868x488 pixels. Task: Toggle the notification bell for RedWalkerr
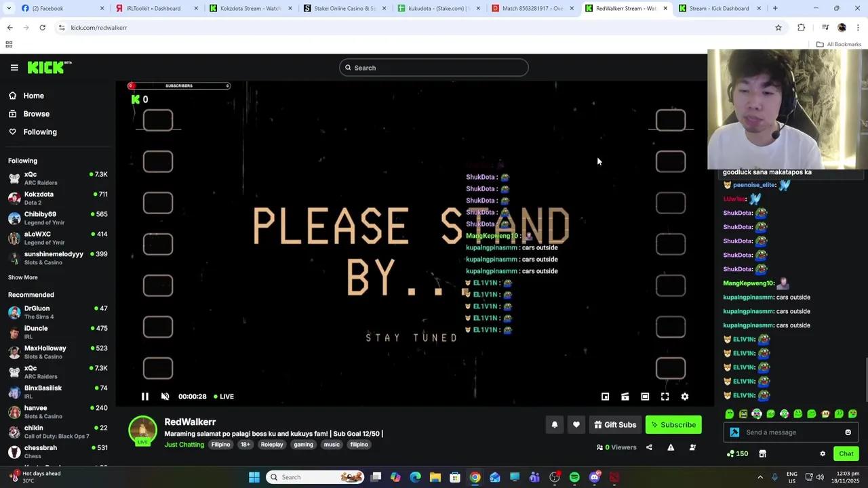tap(554, 424)
